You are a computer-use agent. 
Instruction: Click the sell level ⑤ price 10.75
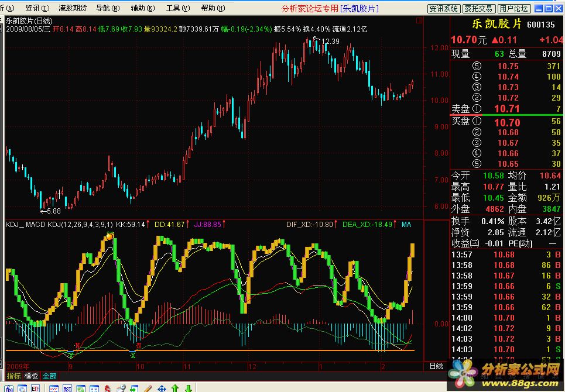click(x=508, y=66)
